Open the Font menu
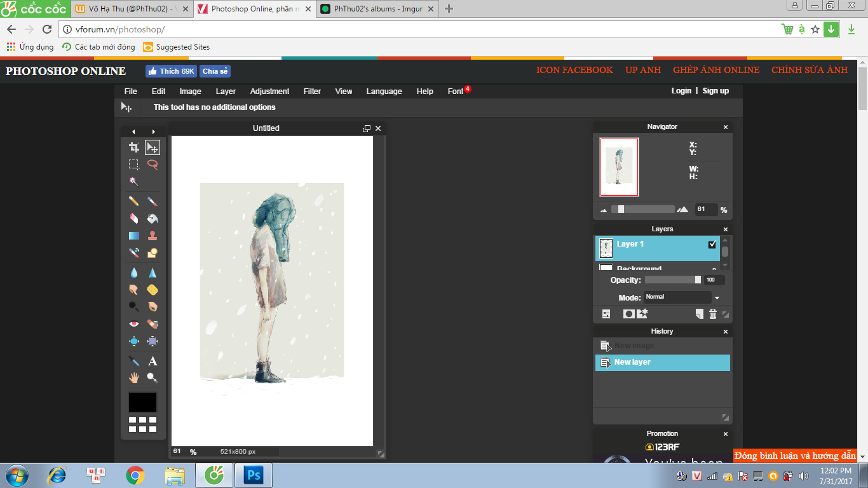Image resolution: width=868 pixels, height=488 pixels. tap(456, 91)
